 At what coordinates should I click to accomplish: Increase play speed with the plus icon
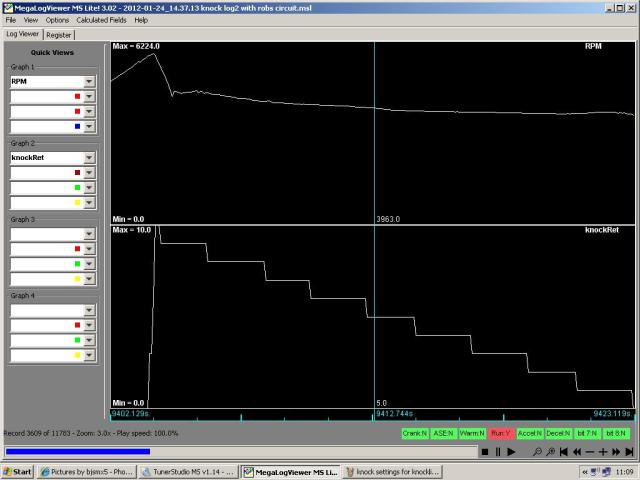603,451
